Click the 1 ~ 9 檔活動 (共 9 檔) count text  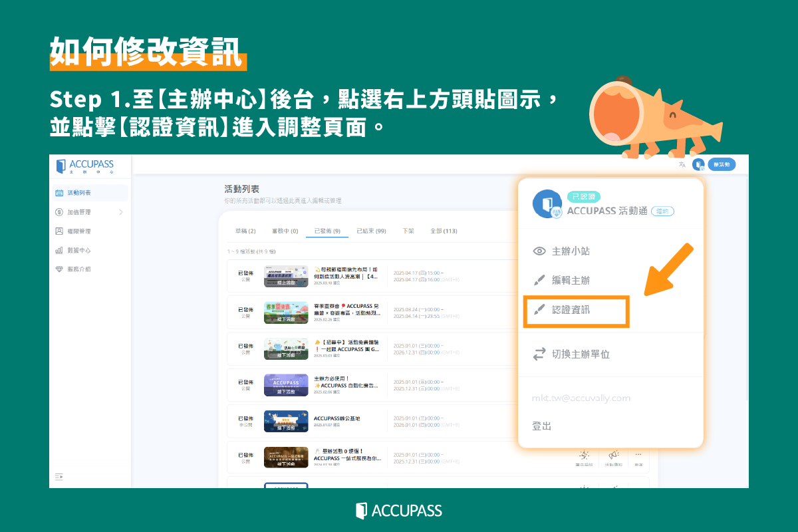(x=251, y=252)
